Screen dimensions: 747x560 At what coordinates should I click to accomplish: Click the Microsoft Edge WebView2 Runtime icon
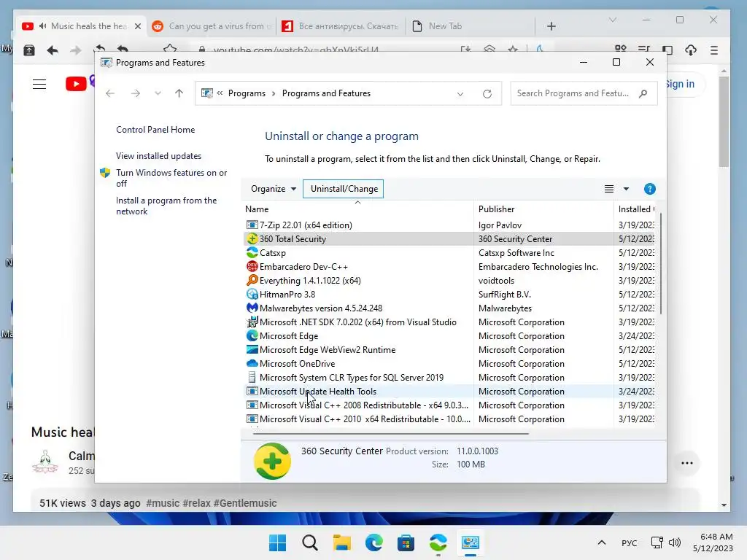pos(252,349)
